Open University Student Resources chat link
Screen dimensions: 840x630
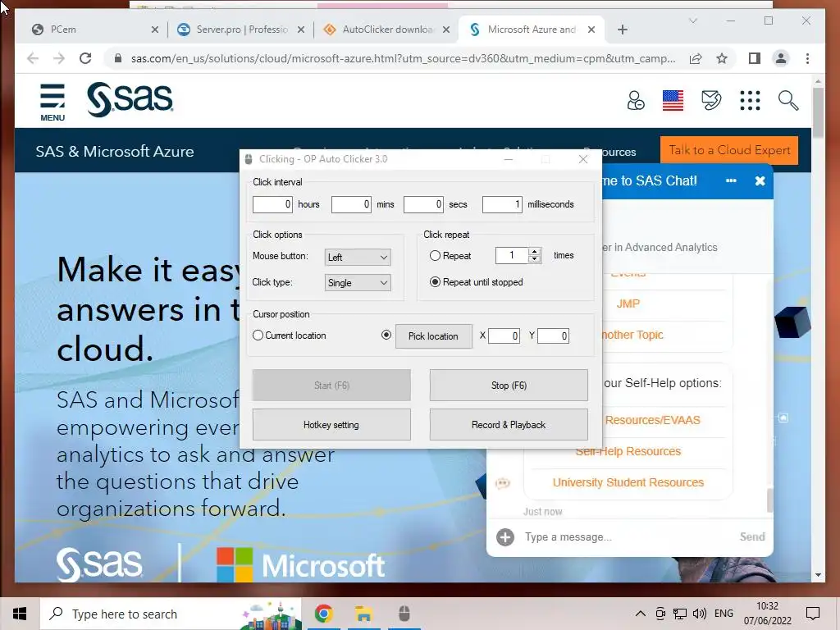tap(628, 482)
